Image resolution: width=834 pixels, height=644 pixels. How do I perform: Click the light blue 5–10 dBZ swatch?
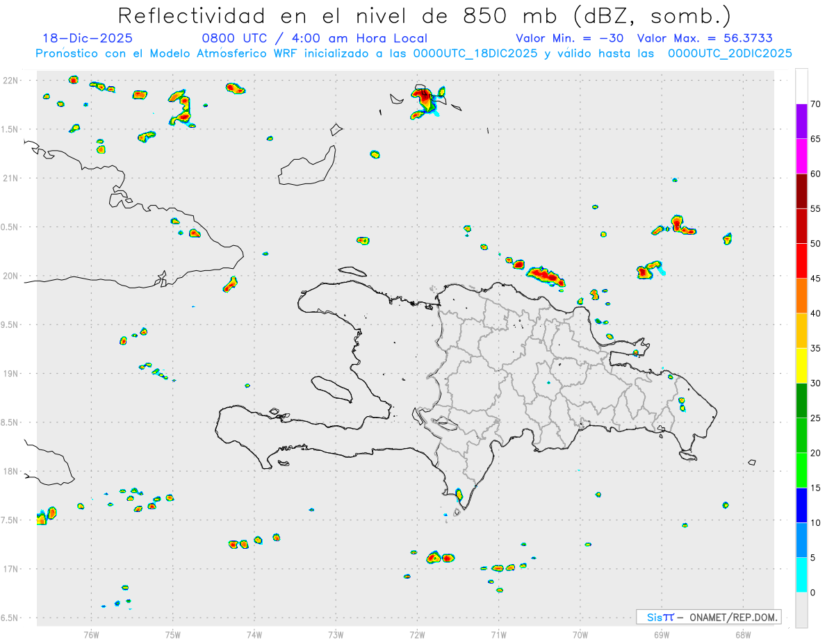pyautogui.click(x=801, y=540)
